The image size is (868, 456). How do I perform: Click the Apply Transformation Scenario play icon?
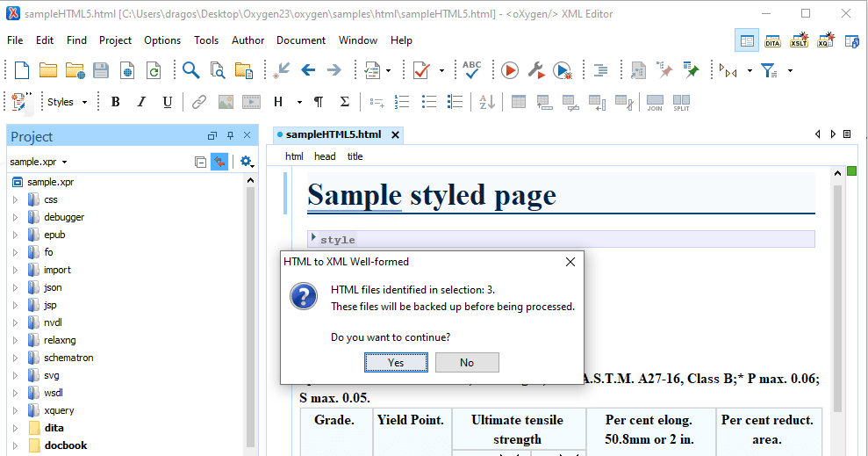point(510,70)
